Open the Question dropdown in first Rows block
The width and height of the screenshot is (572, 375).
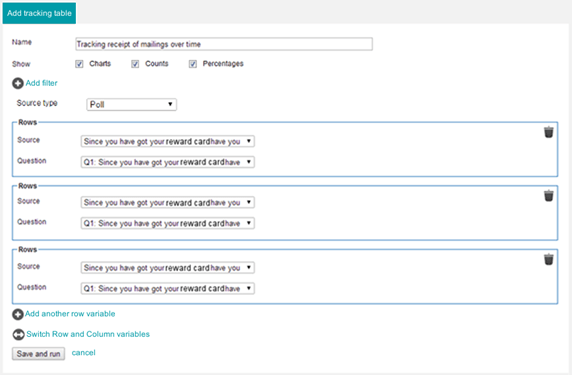168,162
